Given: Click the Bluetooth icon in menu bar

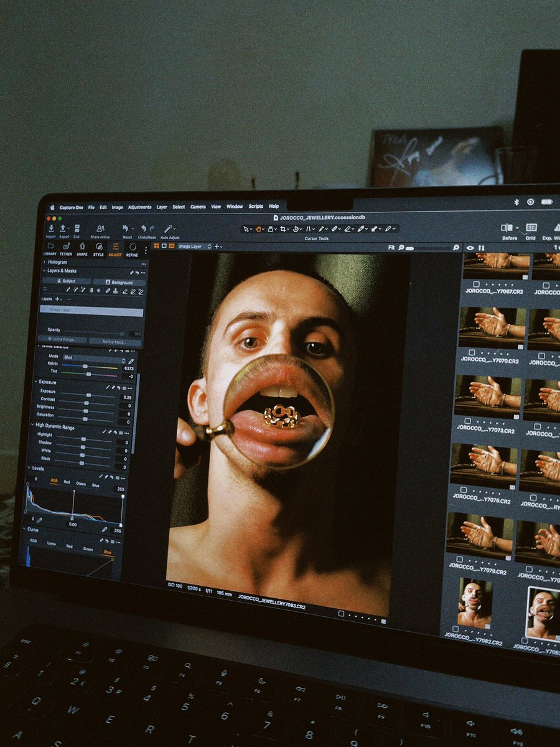Looking at the screenshot, I should click(x=516, y=202).
